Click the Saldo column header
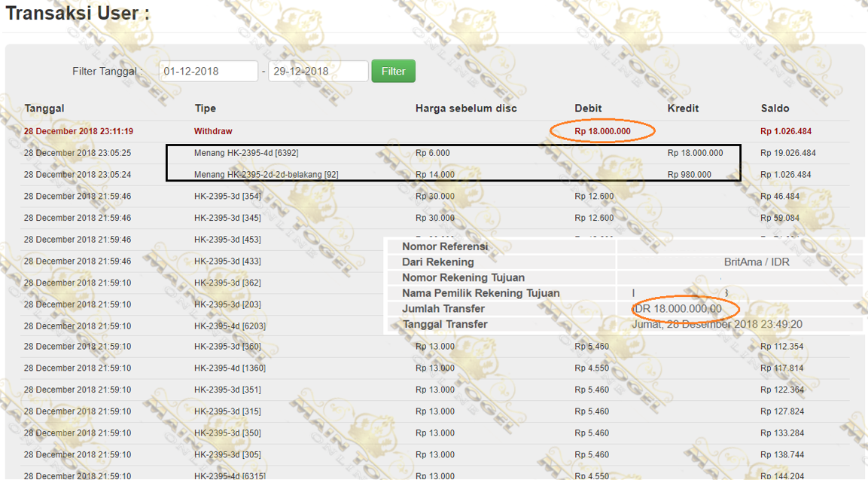 click(775, 109)
